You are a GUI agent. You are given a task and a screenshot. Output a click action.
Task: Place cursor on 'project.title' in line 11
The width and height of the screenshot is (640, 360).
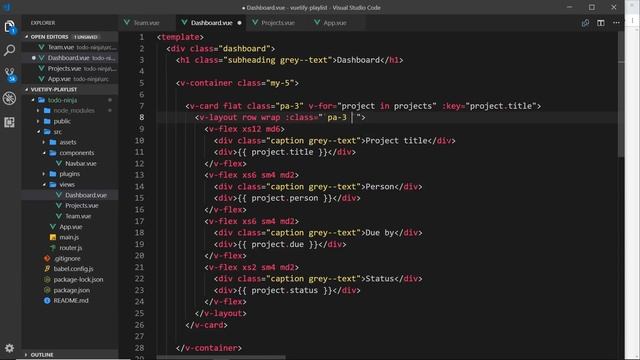282,152
